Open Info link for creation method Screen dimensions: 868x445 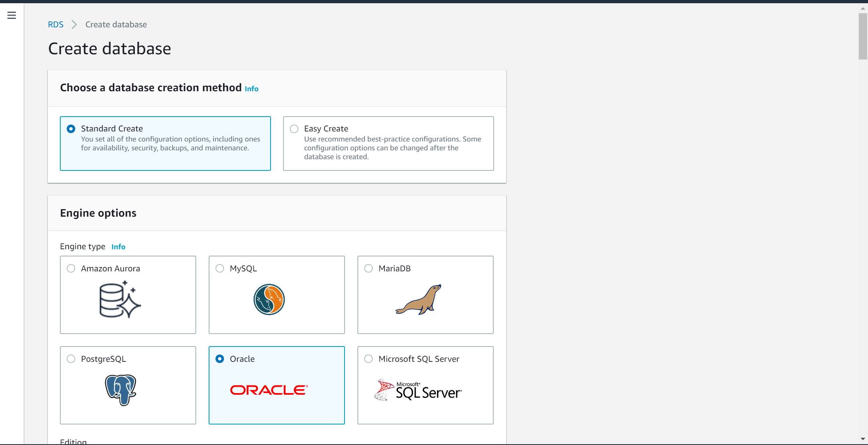251,89
